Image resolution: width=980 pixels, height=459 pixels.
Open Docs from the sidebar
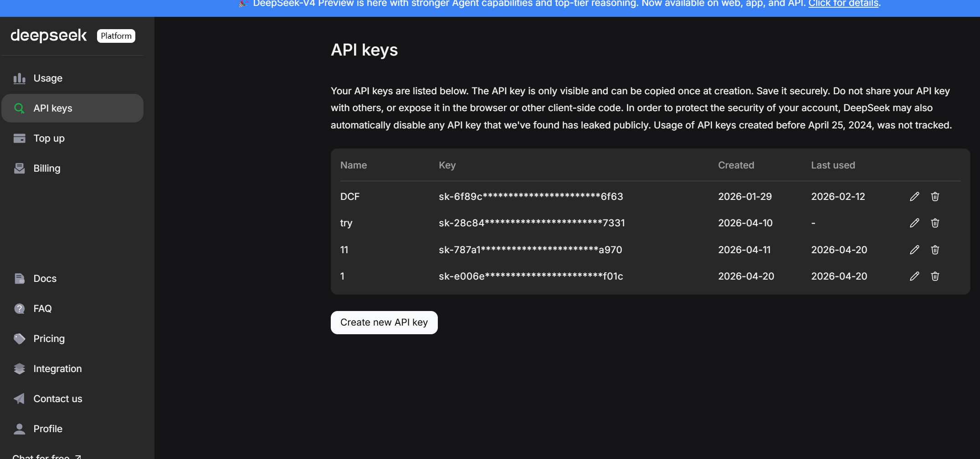click(x=72, y=279)
